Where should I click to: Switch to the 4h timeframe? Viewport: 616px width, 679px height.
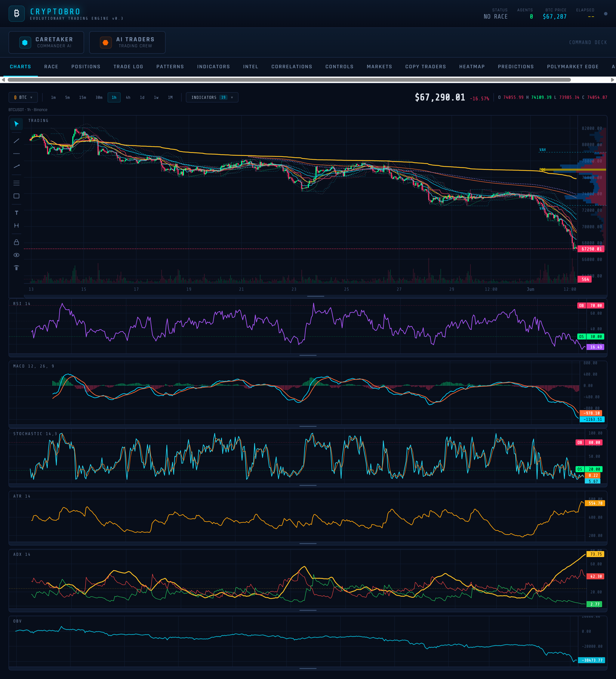pos(128,97)
